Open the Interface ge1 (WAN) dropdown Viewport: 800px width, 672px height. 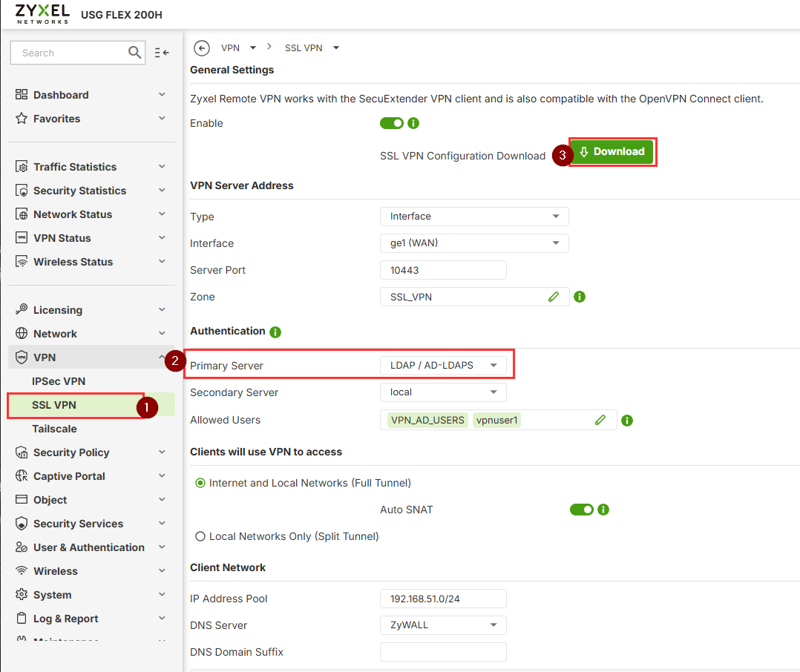click(x=474, y=243)
